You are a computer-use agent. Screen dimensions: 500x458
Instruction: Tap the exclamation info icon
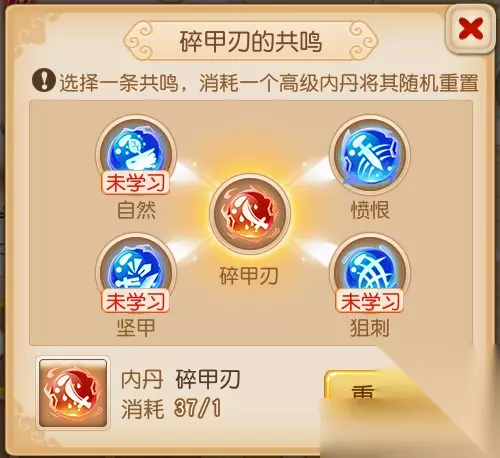[44, 80]
